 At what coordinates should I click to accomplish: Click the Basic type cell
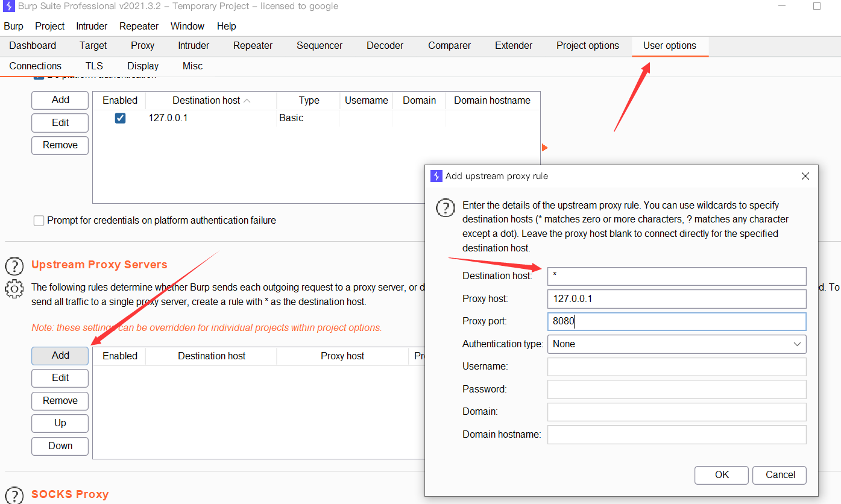308,118
